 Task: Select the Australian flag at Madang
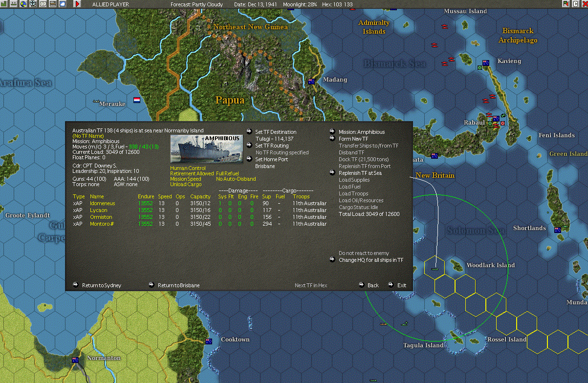(x=311, y=81)
